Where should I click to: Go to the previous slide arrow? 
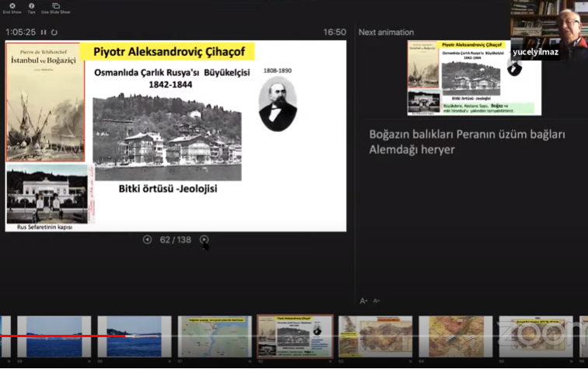click(147, 239)
